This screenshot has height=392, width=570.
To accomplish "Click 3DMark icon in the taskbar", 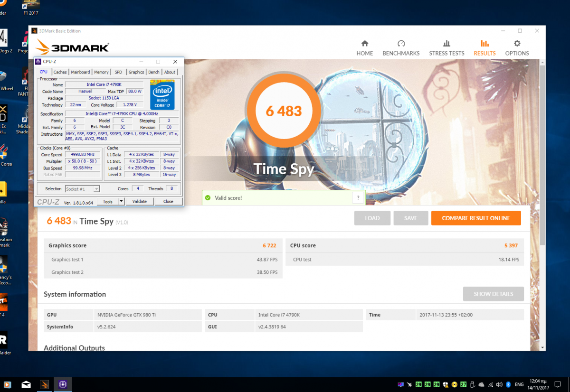I will (x=44, y=384).
